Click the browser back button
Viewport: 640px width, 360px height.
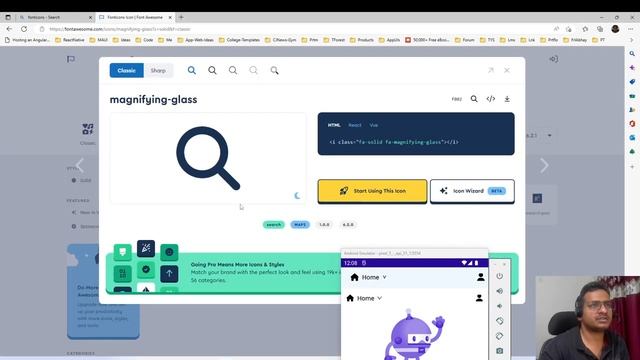point(9,29)
